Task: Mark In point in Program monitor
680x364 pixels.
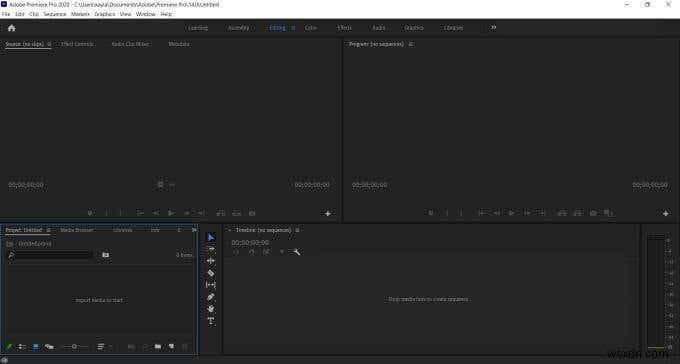Action: click(x=447, y=213)
